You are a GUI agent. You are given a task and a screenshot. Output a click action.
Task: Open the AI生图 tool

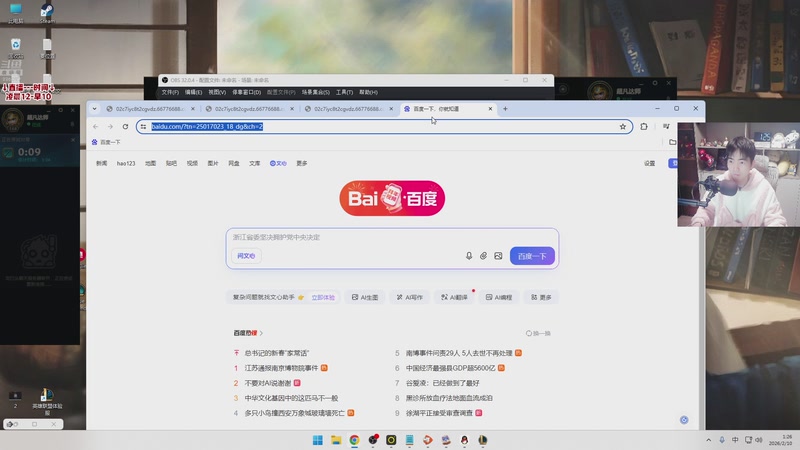click(x=365, y=297)
